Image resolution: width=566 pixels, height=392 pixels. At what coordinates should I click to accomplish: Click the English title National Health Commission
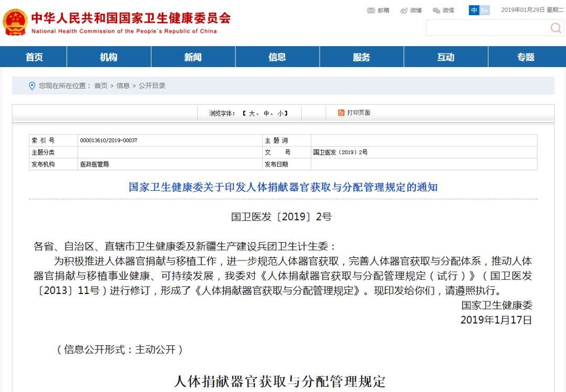coord(124,31)
